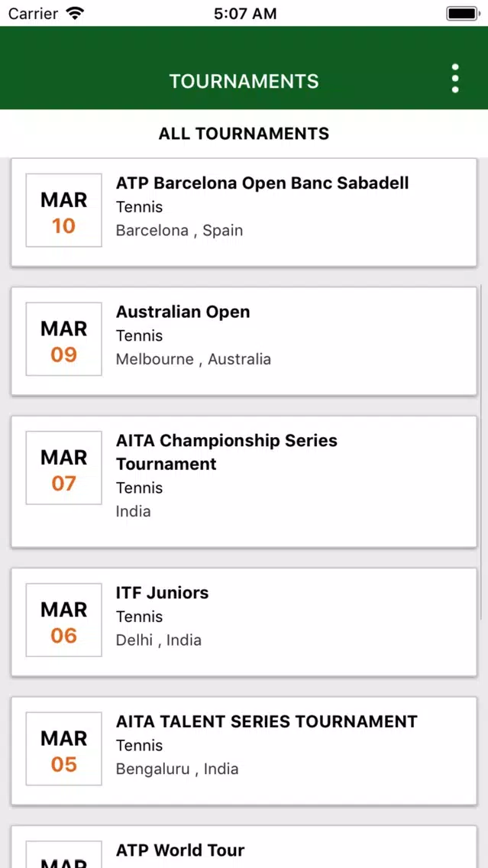
Task: Tap the Wi-Fi status icon
Action: [74, 13]
